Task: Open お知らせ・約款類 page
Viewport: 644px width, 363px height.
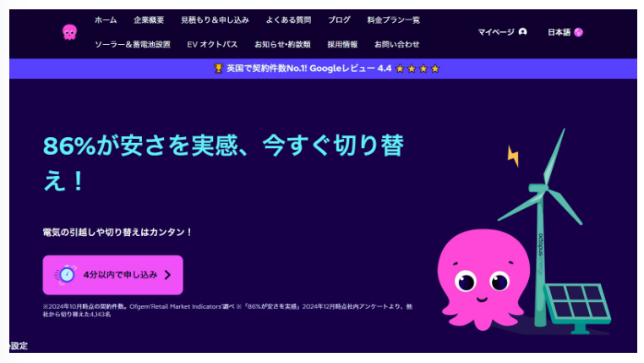Action: (282, 44)
